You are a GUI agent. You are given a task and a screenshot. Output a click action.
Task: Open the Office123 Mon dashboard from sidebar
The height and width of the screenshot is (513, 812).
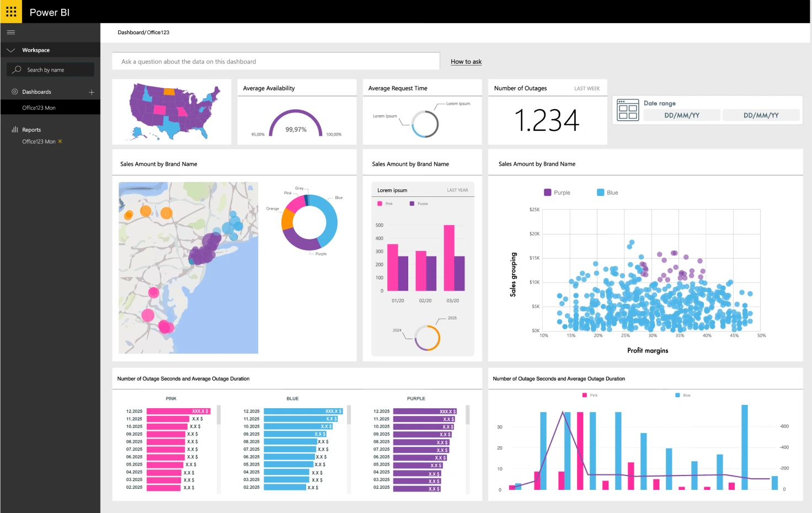pos(38,107)
